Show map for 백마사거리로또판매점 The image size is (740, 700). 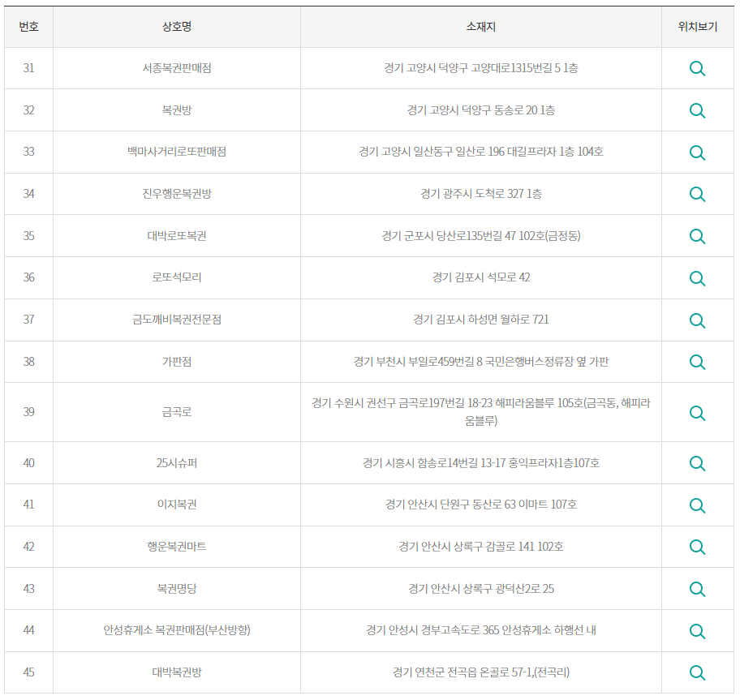pos(697,152)
